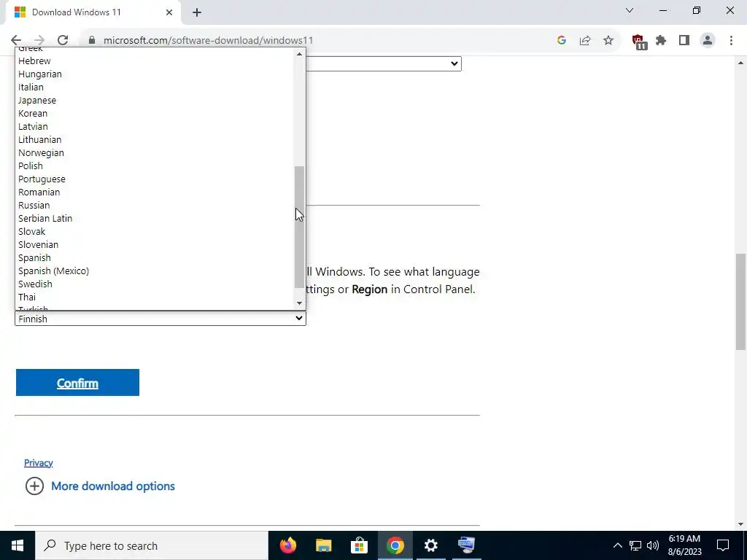Select Swedish option
This screenshot has height=560, width=747.
pyautogui.click(x=155, y=284)
